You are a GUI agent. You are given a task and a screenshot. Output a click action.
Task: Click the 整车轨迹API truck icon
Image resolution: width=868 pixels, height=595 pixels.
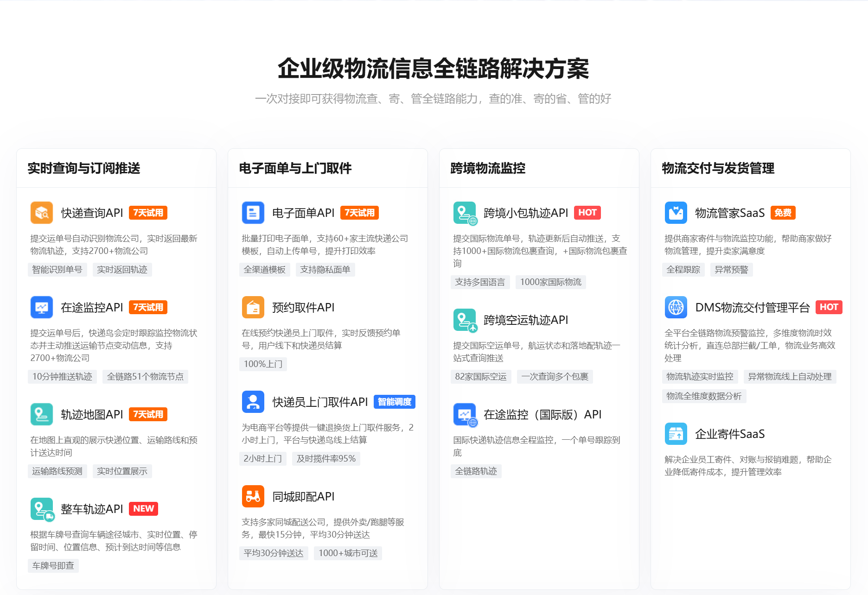coord(42,509)
